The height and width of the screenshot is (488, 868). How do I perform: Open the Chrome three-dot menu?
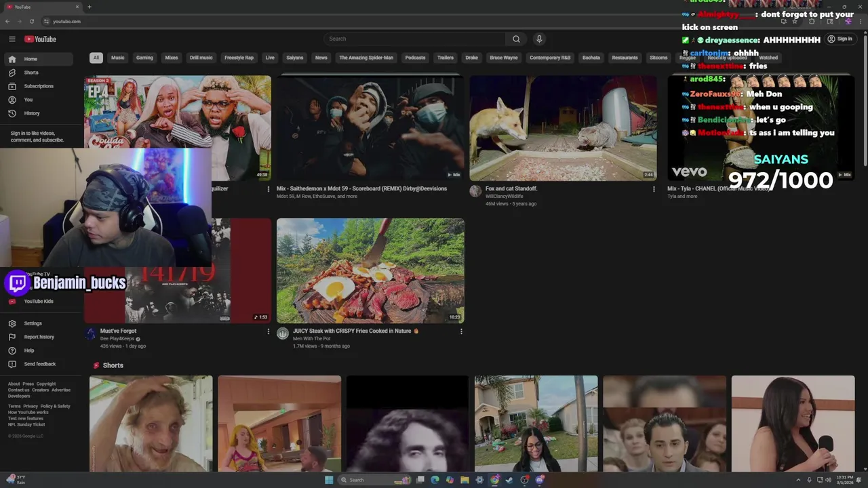(x=860, y=21)
